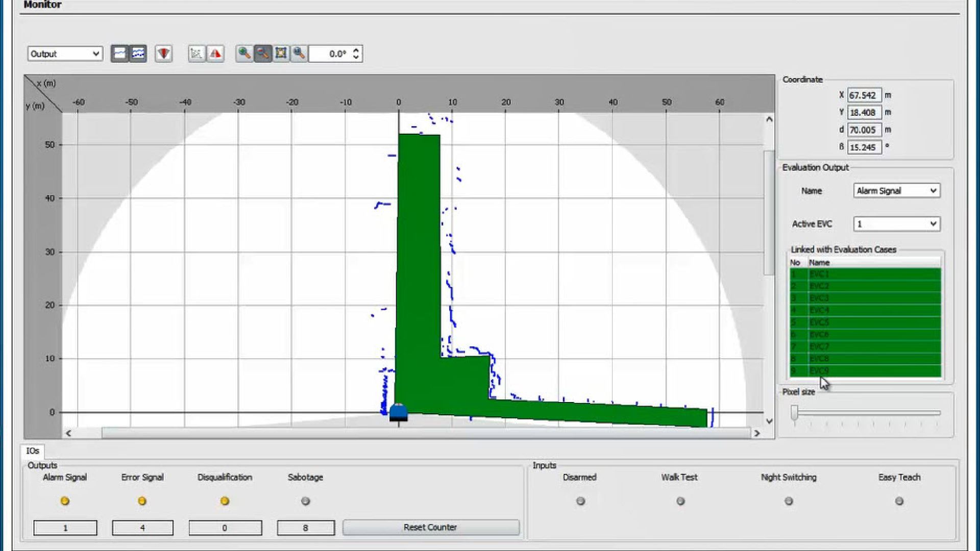
Task: Click the Y coordinate field 18.408
Action: click(x=864, y=112)
